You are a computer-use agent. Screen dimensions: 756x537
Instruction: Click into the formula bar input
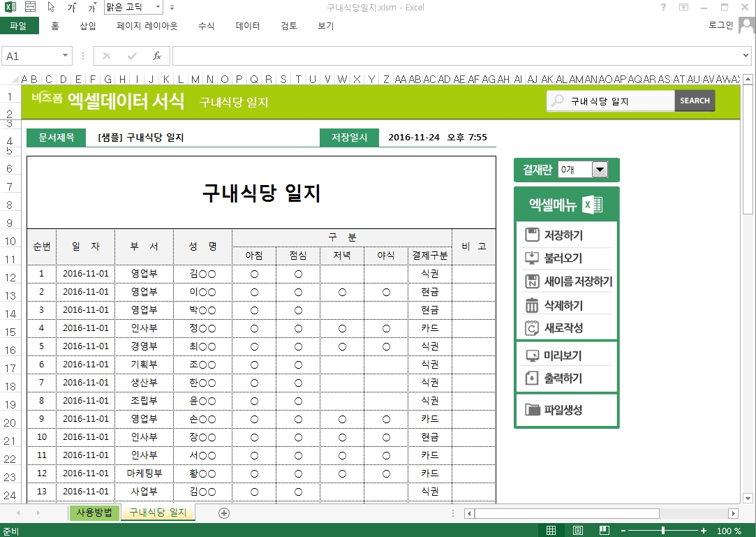pos(456,56)
